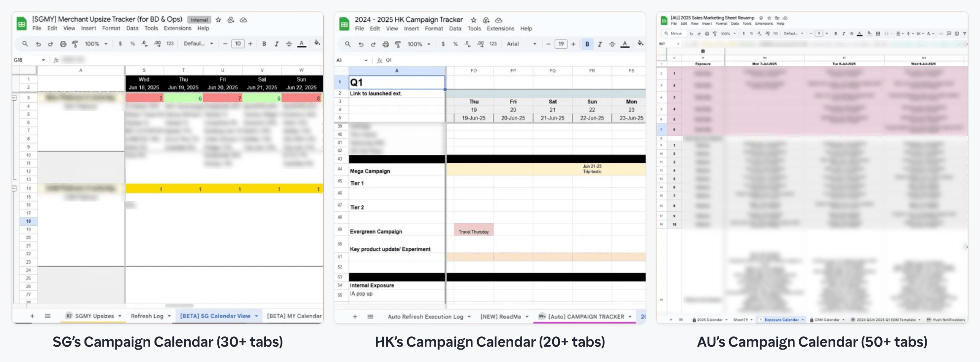The image size is (980, 362).
Task: Open zoom 100% dropdown in HK tracker
Action: point(419,44)
